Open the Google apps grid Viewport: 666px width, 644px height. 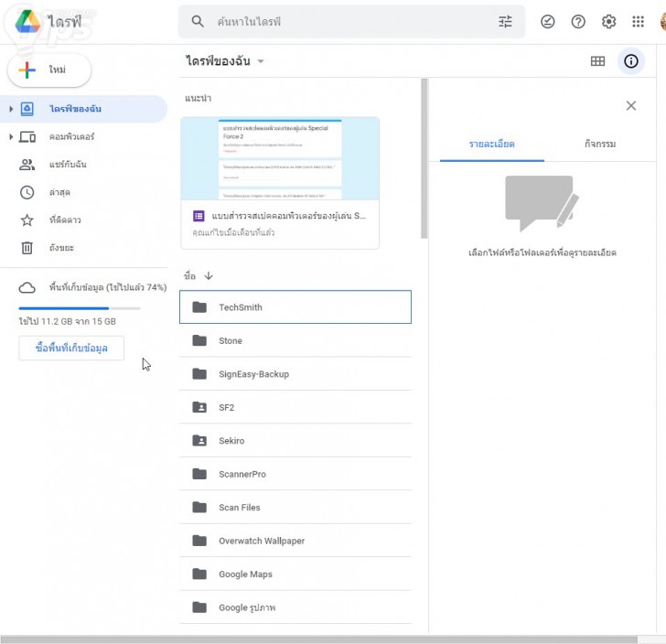tap(638, 21)
